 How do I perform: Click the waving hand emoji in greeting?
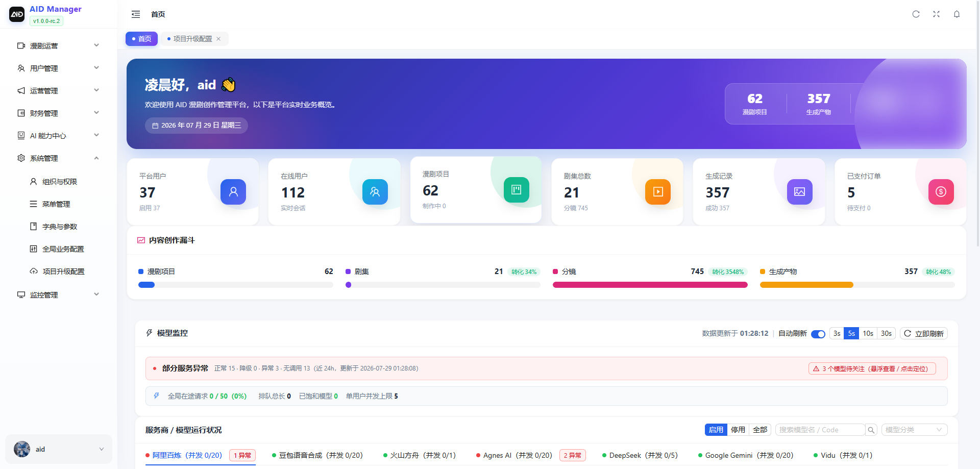pos(229,85)
